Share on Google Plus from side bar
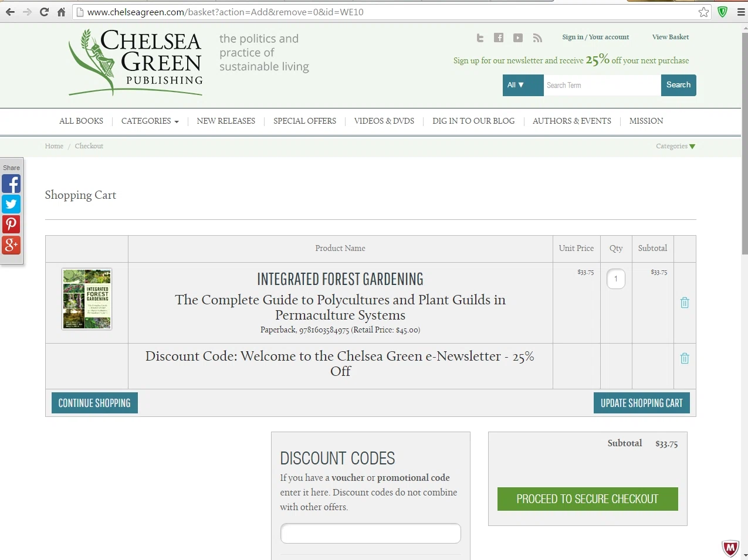Screen dimensions: 748x560 (x=11, y=245)
